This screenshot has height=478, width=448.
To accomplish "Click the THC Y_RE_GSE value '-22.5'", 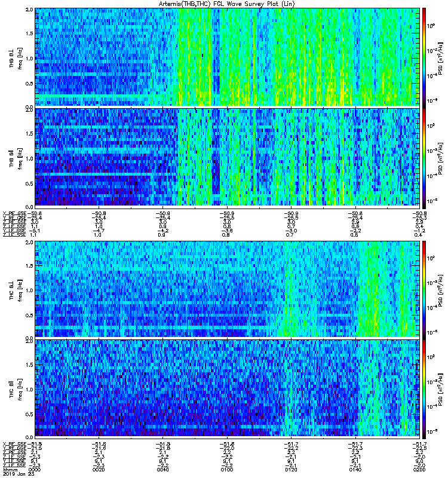I will 419,448.
